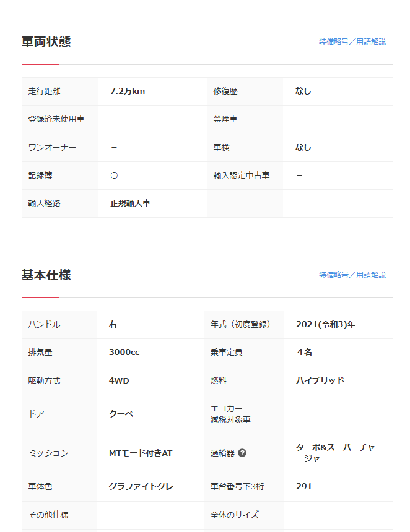The width and height of the screenshot is (410, 532).
Task: Click the 車台番号下3桁 value 291
Action: (304, 487)
